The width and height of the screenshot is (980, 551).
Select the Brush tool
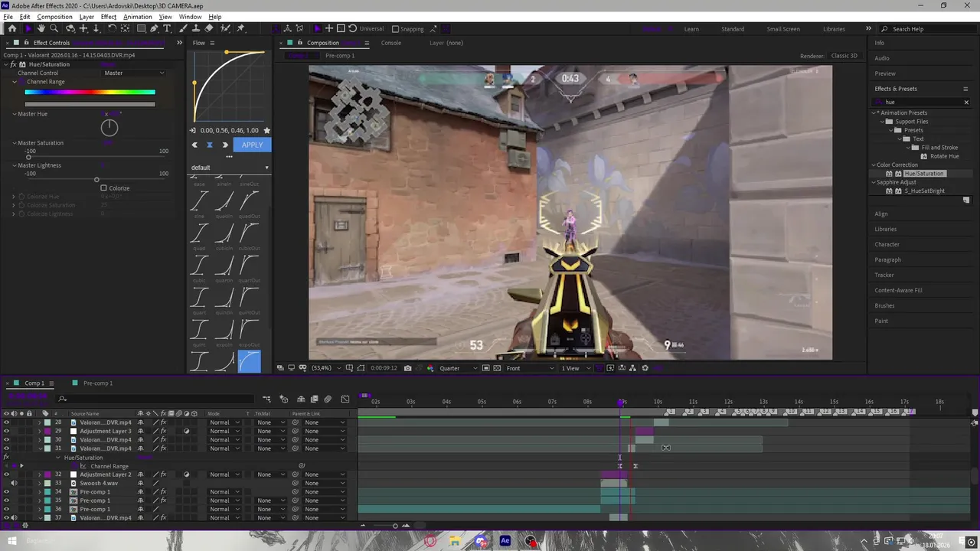click(184, 29)
